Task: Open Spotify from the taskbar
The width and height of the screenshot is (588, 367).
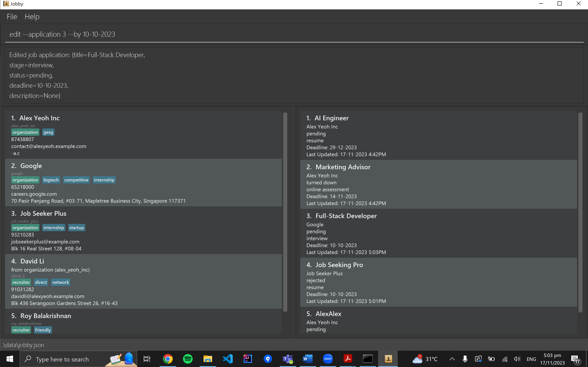Action: tap(188, 359)
